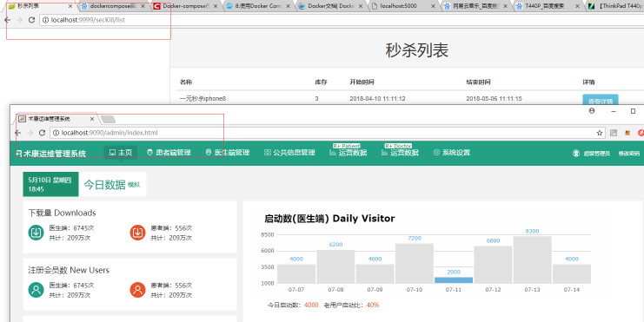This screenshot has height=322, width=644.
Task: Click the 术康运维管理系统 logo in the green header
Action: coord(51,154)
